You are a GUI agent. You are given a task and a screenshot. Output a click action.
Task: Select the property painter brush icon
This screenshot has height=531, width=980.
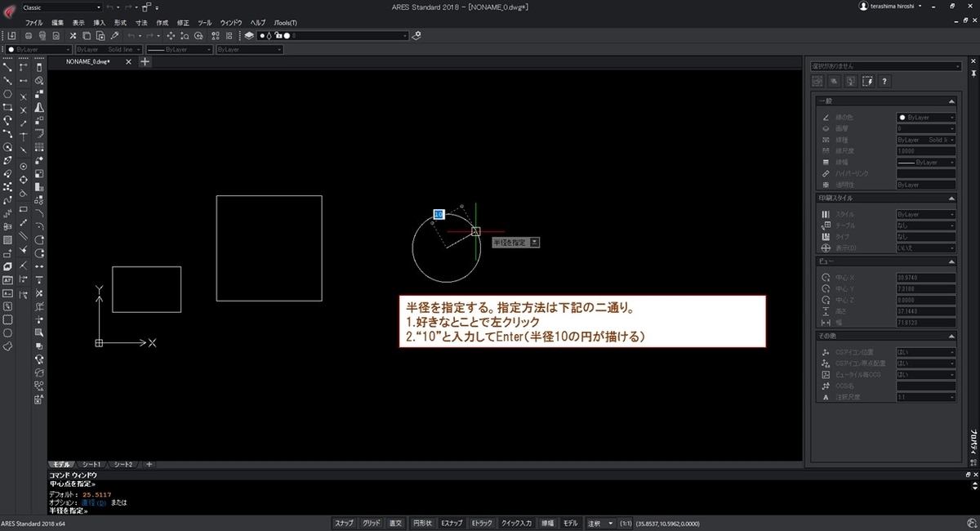[x=114, y=36]
